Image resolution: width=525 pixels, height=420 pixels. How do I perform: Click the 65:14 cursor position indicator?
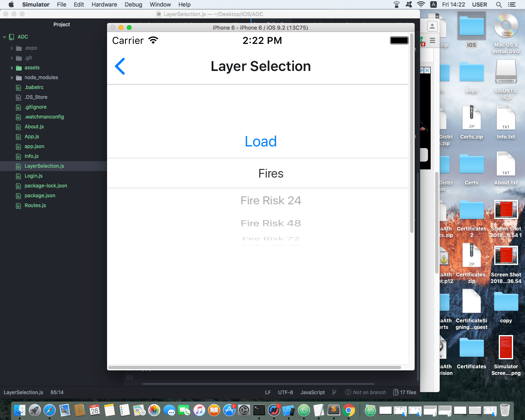click(57, 393)
